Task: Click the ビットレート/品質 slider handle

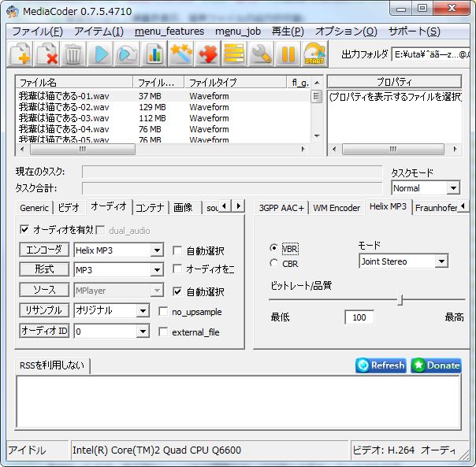Action: 400,300
